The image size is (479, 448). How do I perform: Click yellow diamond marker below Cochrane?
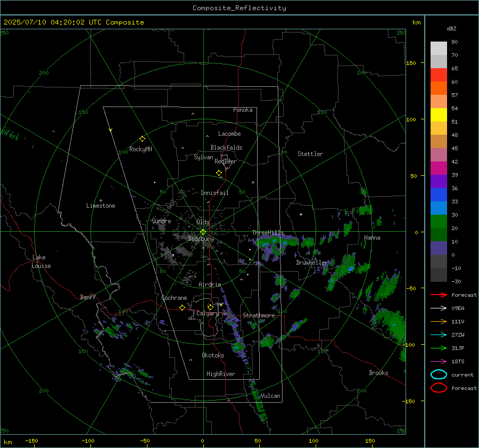(182, 308)
